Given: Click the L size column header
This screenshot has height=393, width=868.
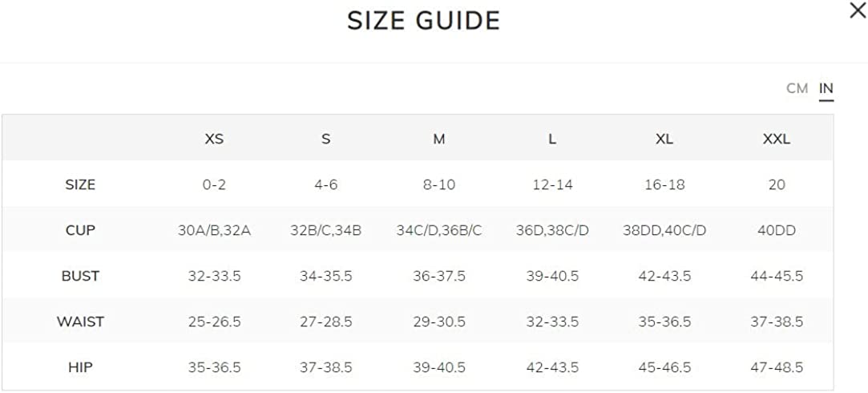Looking at the screenshot, I should click(x=552, y=139).
